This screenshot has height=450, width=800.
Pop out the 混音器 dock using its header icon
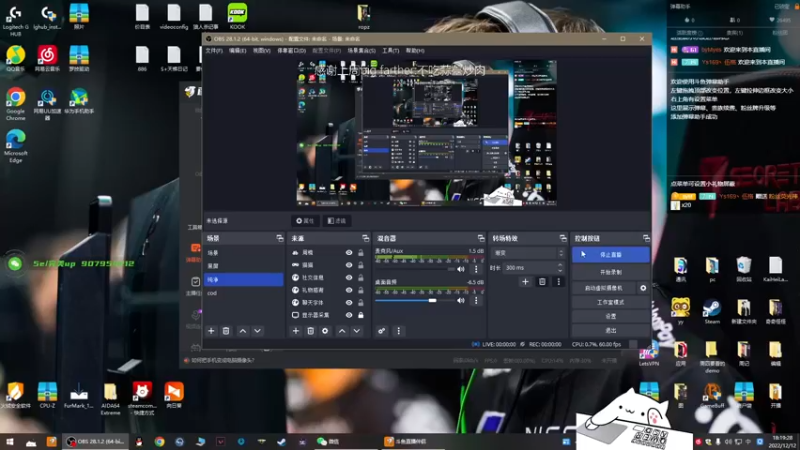481,238
